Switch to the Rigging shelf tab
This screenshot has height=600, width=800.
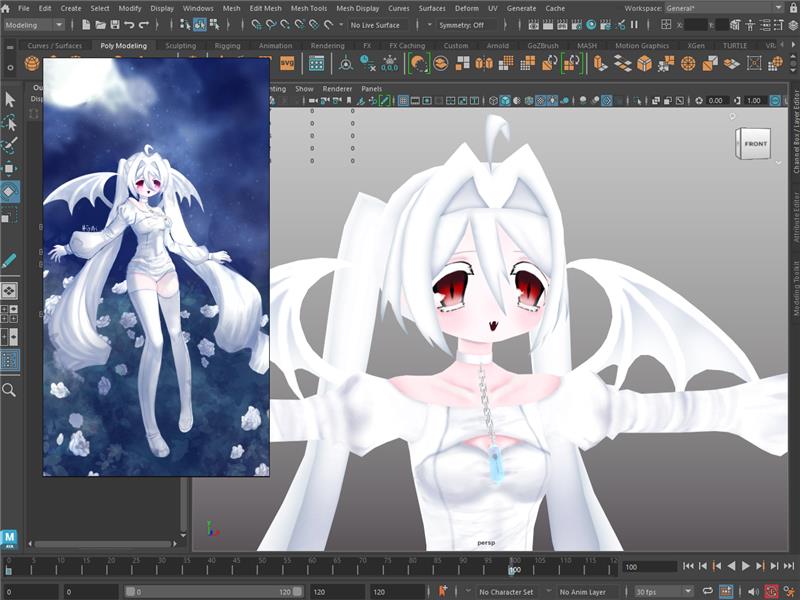pos(227,45)
